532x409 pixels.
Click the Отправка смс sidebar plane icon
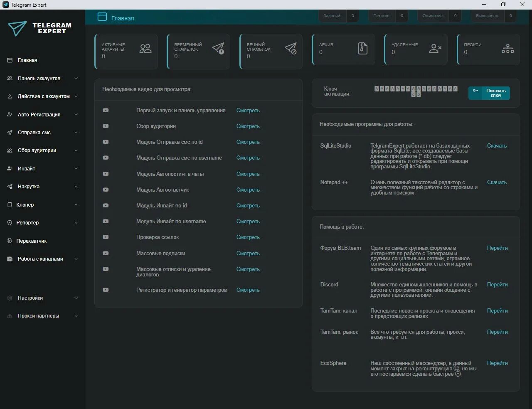pos(10,133)
